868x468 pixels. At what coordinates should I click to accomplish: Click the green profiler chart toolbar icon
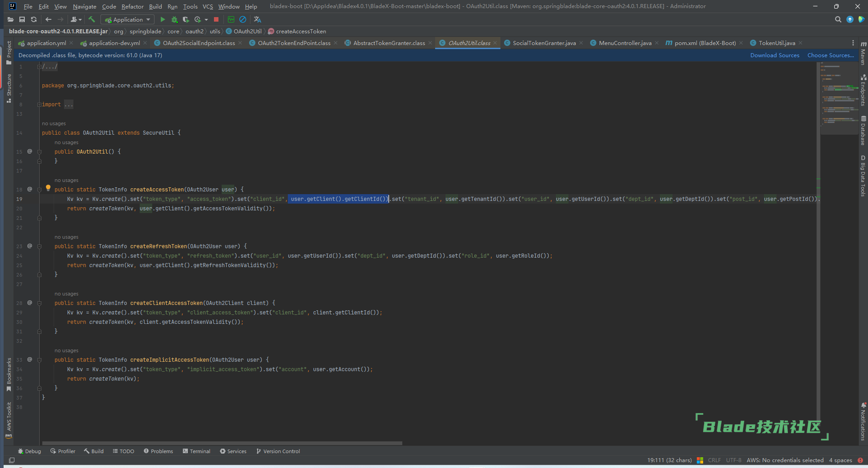[231, 19]
